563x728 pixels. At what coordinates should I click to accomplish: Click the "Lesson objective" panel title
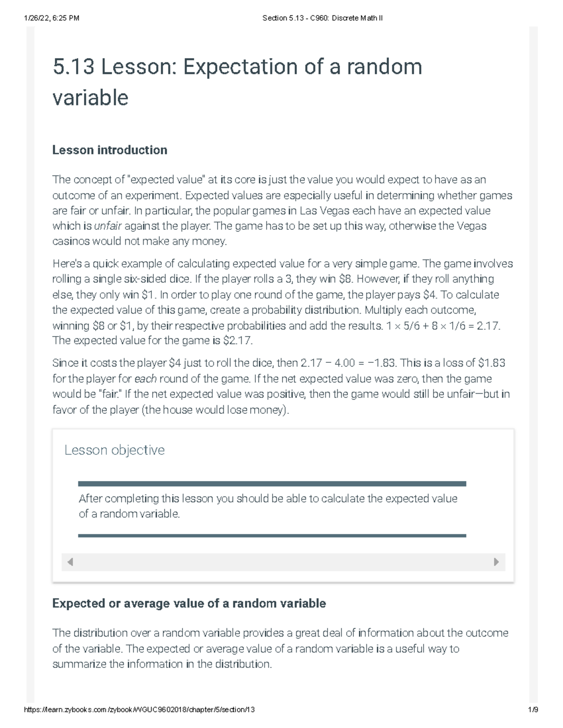(114, 450)
